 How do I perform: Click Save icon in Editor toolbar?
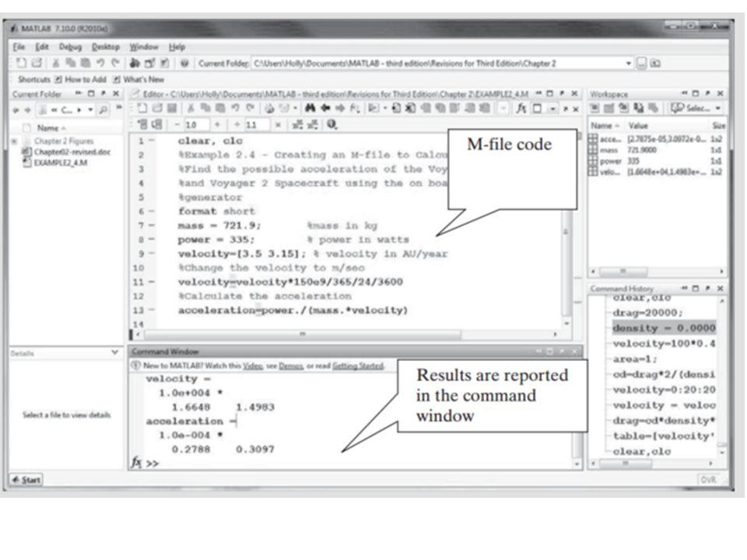(x=172, y=109)
